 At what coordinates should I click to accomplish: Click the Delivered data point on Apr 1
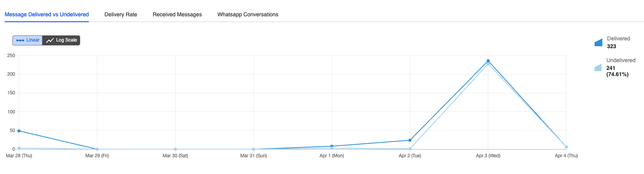[332, 146]
